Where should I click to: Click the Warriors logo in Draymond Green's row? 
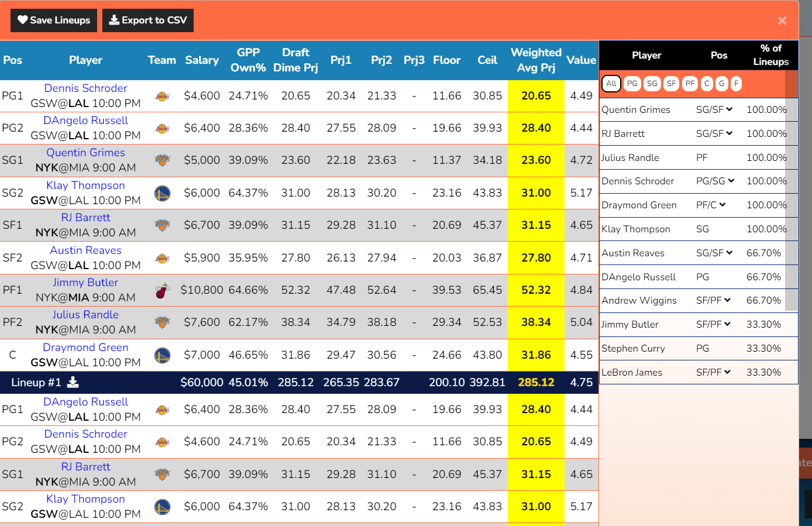tap(162, 355)
